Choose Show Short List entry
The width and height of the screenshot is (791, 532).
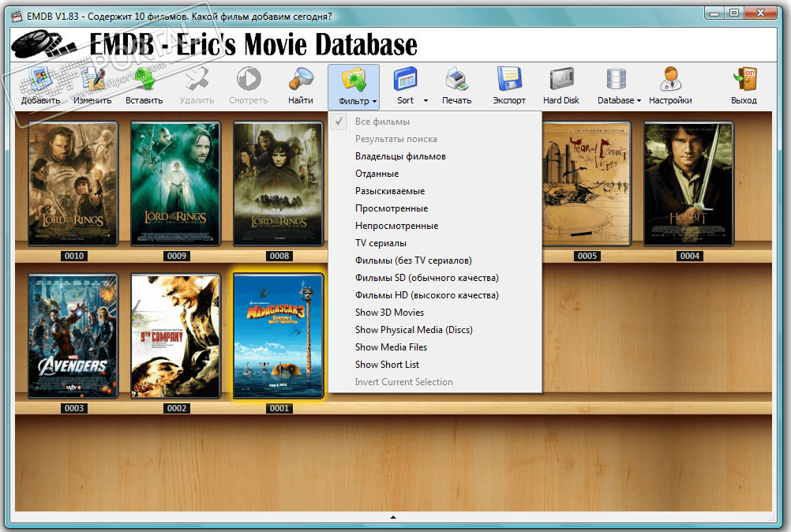coord(435,365)
